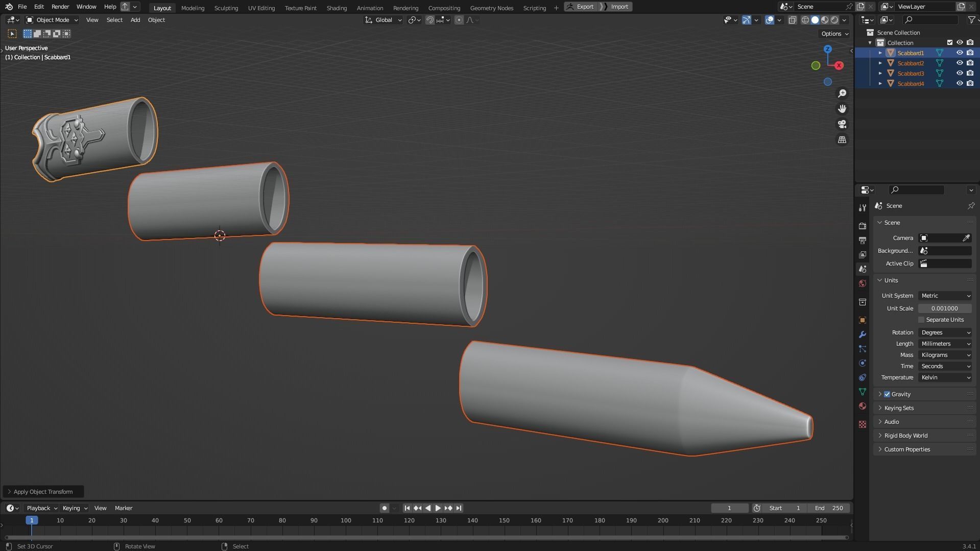Open the Object Mode dropdown
980x551 pixels.
pos(52,20)
